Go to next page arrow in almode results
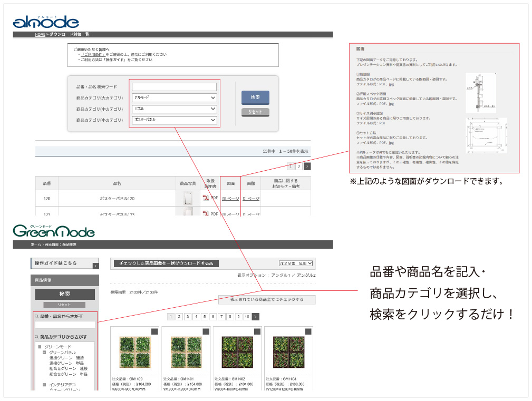532x401 pixels. point(307,167)
